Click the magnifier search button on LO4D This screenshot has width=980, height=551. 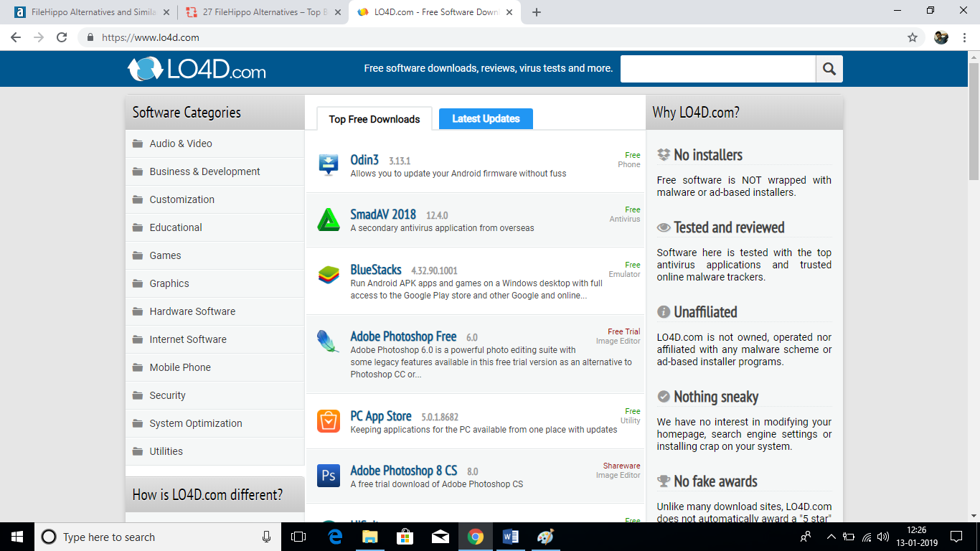click(829, 69)
